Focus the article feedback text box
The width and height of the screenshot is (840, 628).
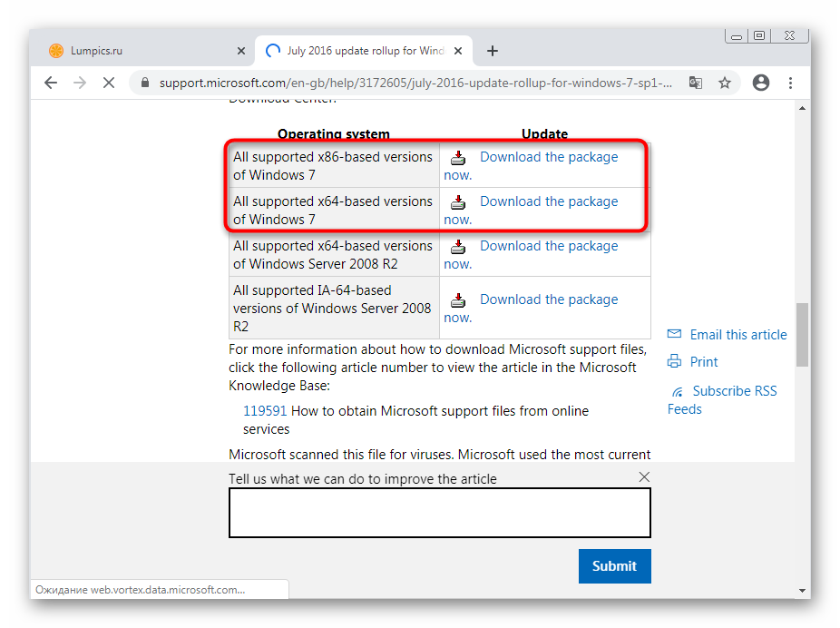pyautogui.click(x=440, y=513)
